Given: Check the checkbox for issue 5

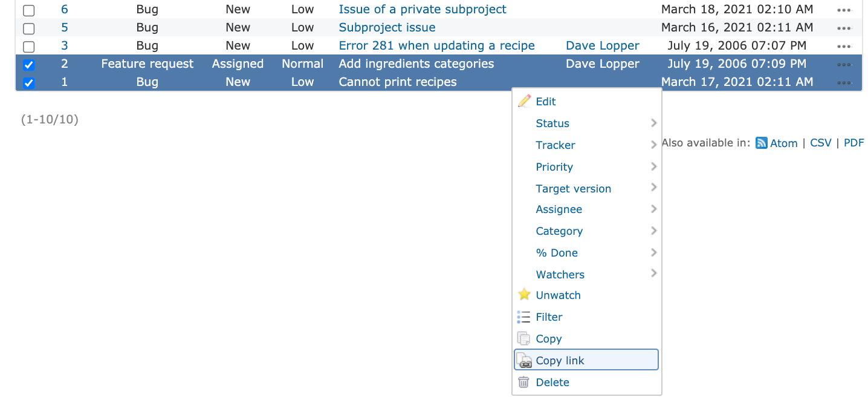Looking at the screenshot, I should (x=28, y=28).
